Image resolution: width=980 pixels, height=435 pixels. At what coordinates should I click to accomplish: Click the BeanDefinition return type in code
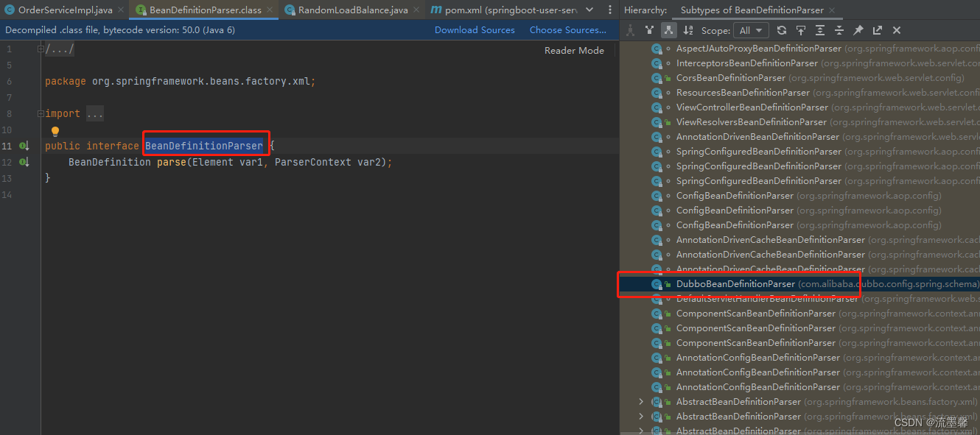tap(109, 162)
